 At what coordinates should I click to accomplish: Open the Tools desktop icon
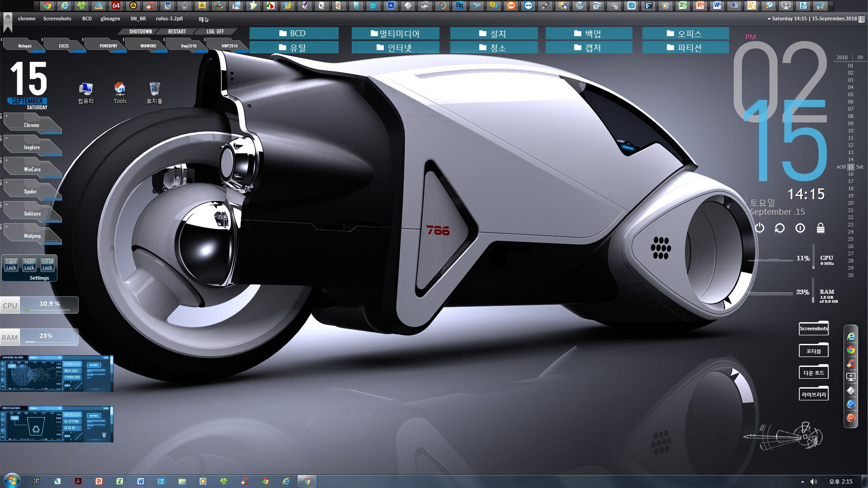click(x=120, y=93)
